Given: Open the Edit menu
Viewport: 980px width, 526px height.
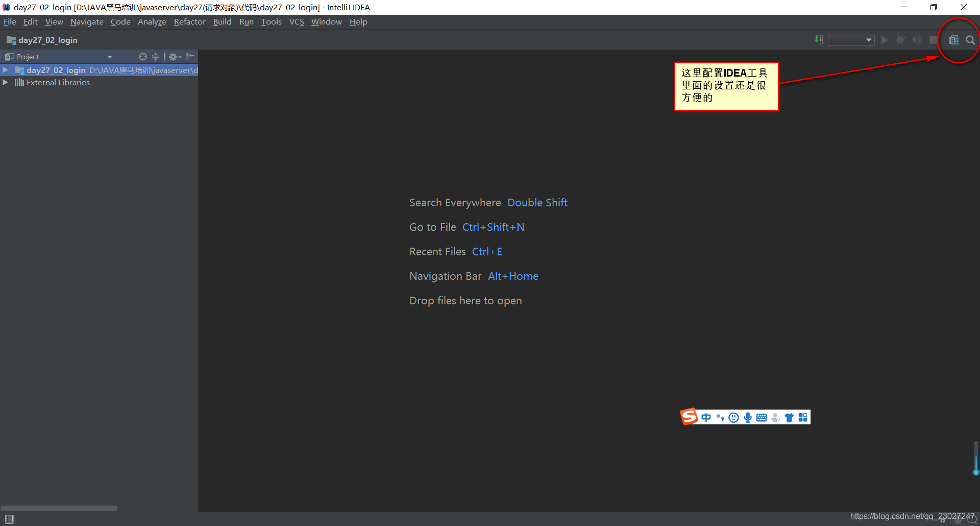Looking at the screenshot, I should [31, 22].
